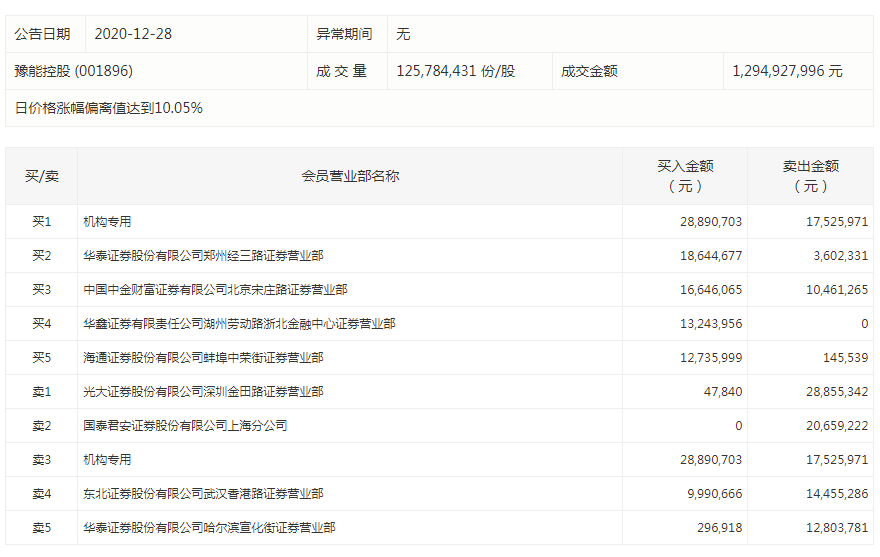Select buy amount 12,735,999
The width and height of the screenshot is (880, 557).
coord(711,358)
